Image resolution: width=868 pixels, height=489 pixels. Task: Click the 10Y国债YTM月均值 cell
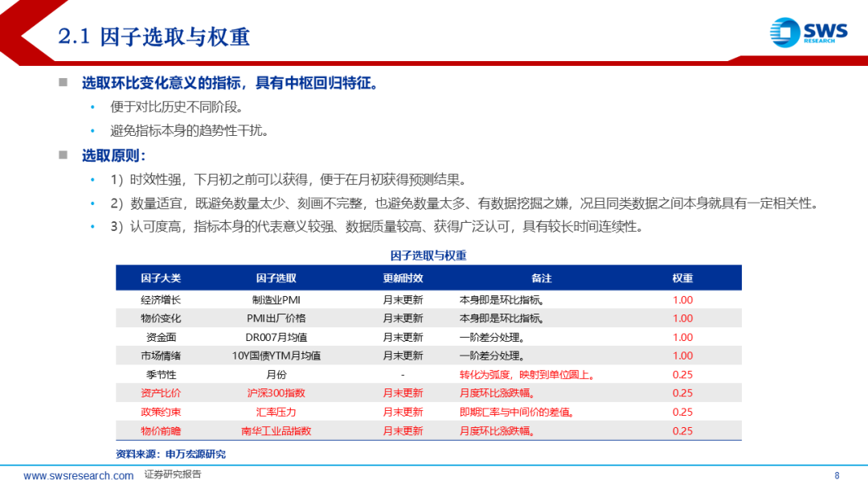click(x=276, y=355)
